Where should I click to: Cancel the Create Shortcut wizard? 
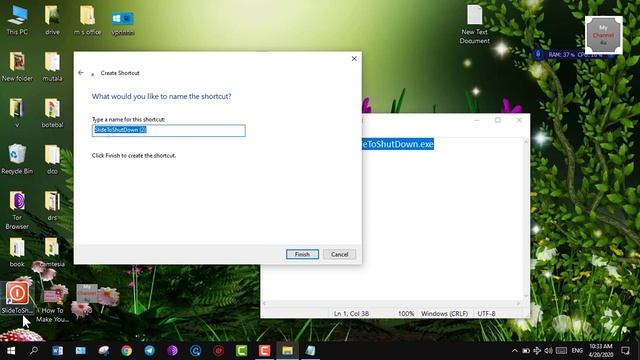point(340,254)
